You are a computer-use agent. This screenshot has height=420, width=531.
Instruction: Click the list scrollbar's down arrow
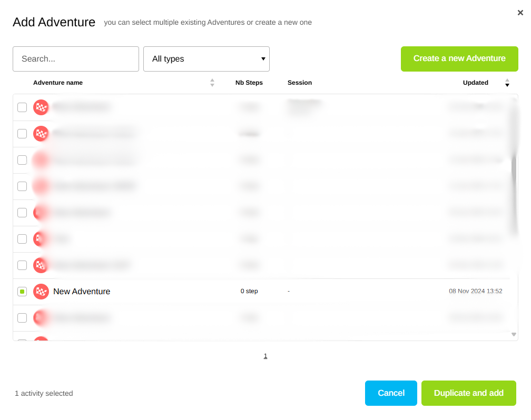pyautogui.click(x=514, y=334)
